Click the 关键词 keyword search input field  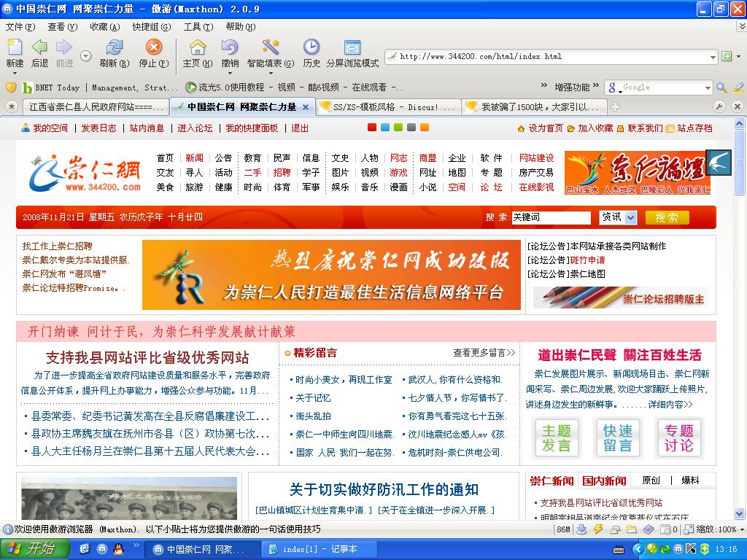551,217
